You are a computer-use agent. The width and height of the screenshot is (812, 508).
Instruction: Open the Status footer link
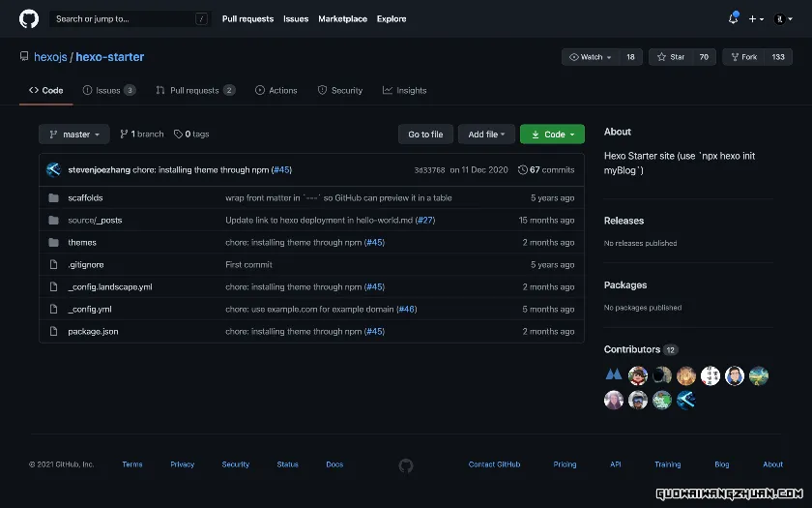point(287,464)
